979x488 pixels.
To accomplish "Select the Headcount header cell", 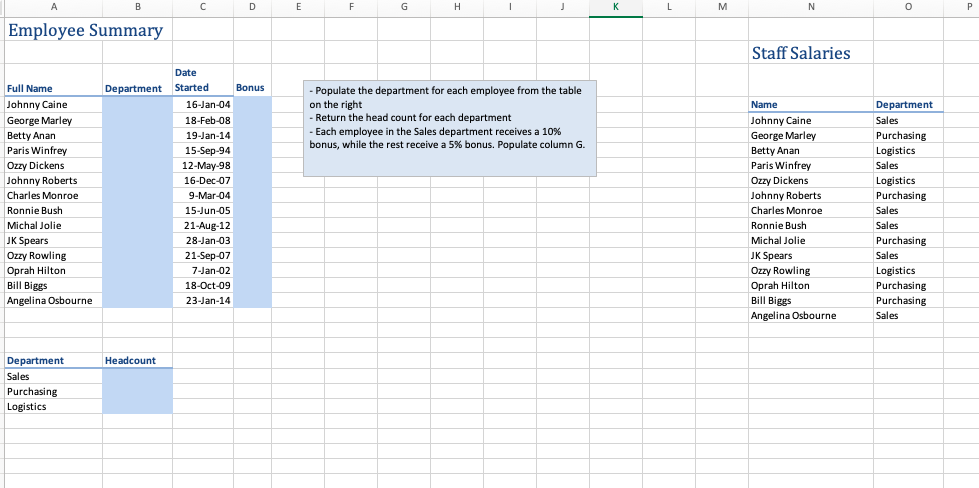I will click(137, 361).
